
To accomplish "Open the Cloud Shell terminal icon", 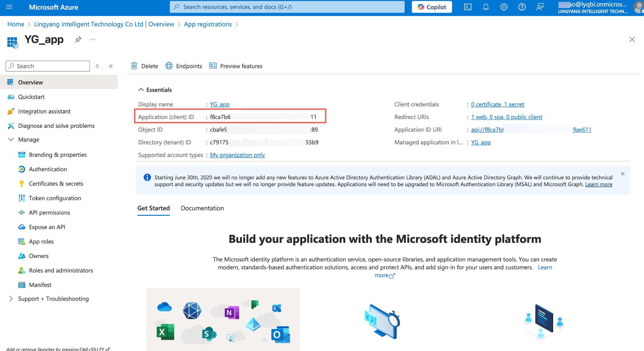I will [x=467, y=7].
